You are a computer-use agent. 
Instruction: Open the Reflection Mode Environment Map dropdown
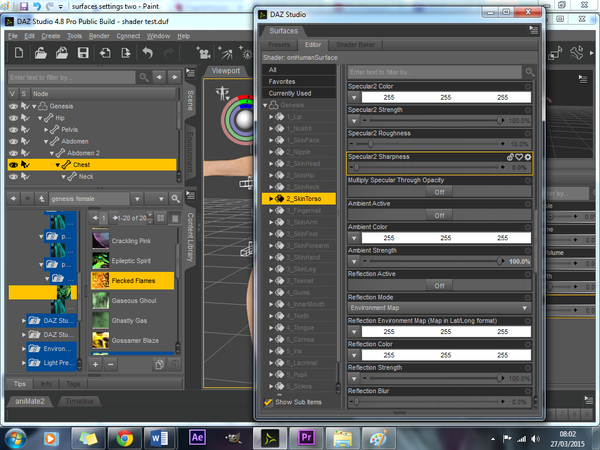tap(439, 308)
